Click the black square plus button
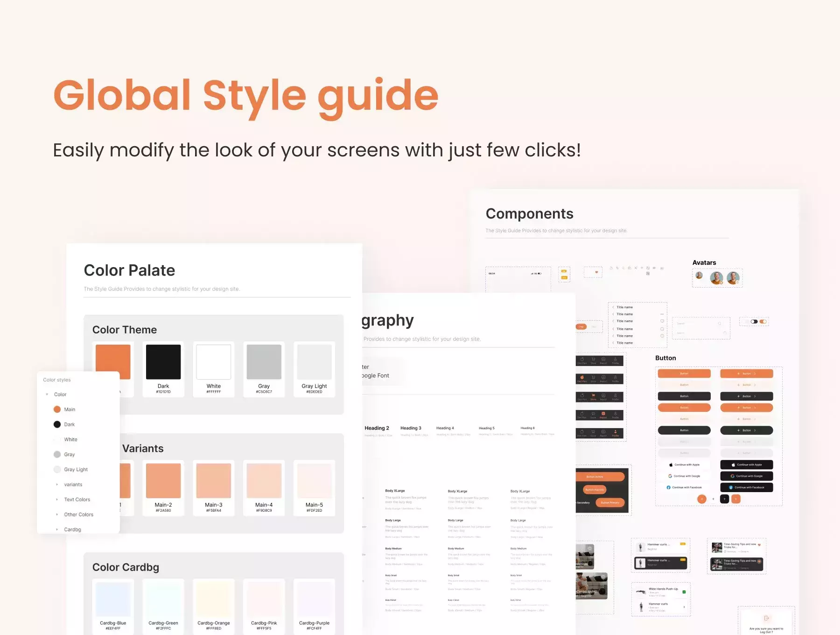The image size is (840, 635). coord(724,499)
